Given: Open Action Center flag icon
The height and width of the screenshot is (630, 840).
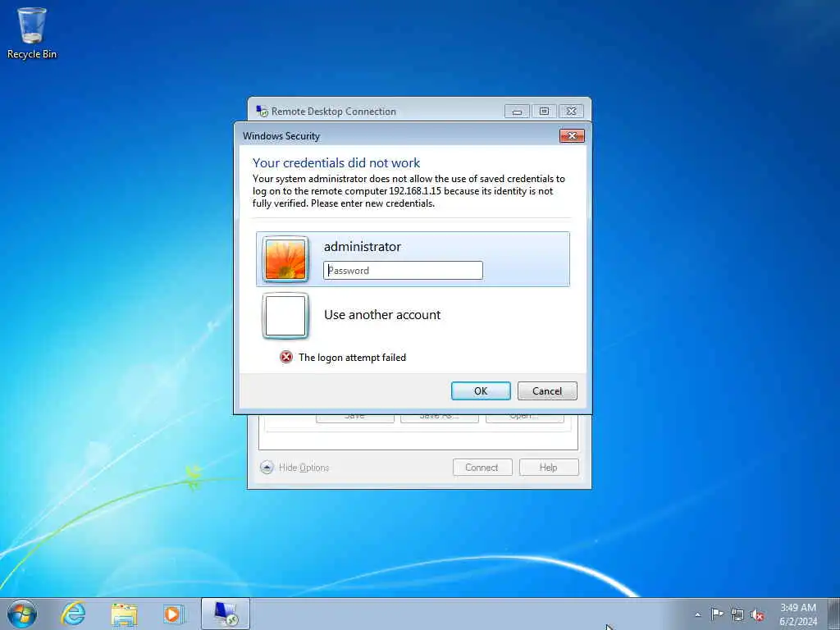Looking at the screenshot, I should coord(717,614).
